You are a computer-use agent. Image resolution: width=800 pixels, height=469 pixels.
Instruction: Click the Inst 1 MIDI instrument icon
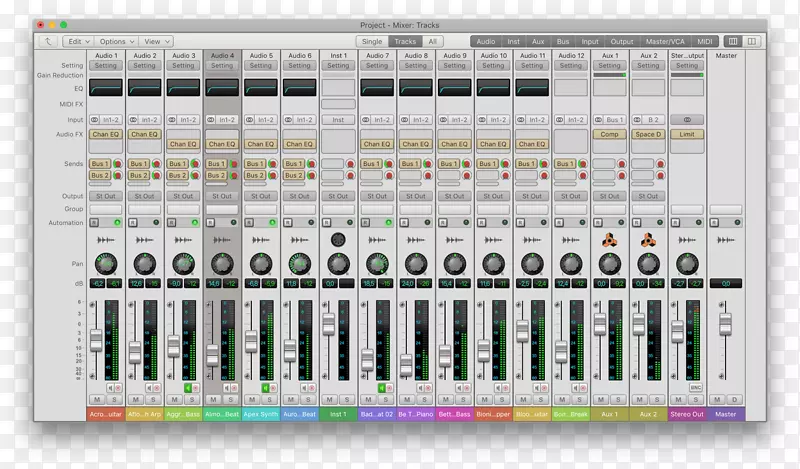coord(338,241)
